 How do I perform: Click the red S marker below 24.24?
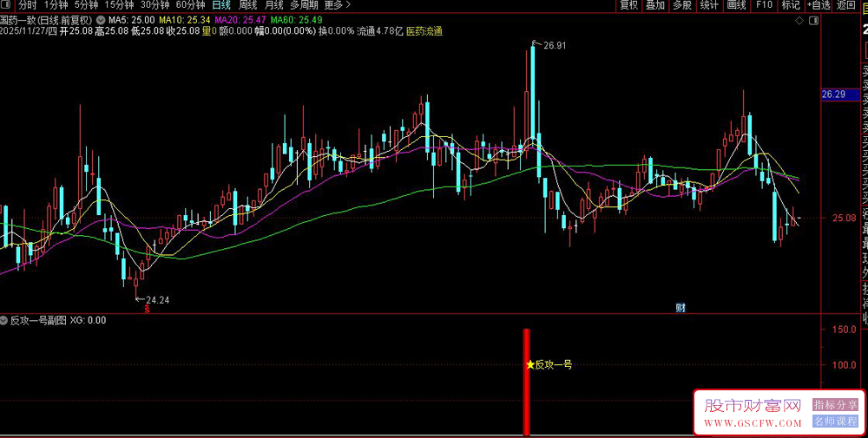click(148, 309)
